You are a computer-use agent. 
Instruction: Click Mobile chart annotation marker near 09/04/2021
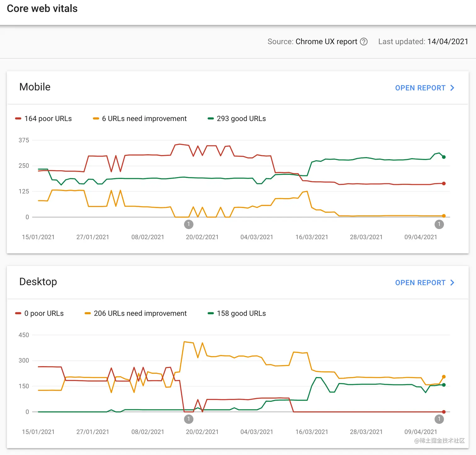[x=439, y=224]
